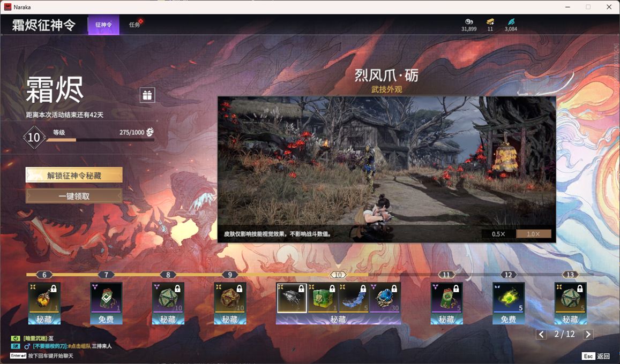The image size is (620, 364).
Task: Set preview speed to 1.0×
Action: (533, 234)
